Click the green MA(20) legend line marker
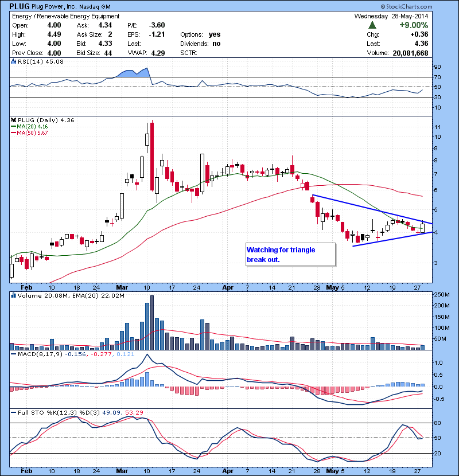The image size is (459, 476). coord(13,126)
